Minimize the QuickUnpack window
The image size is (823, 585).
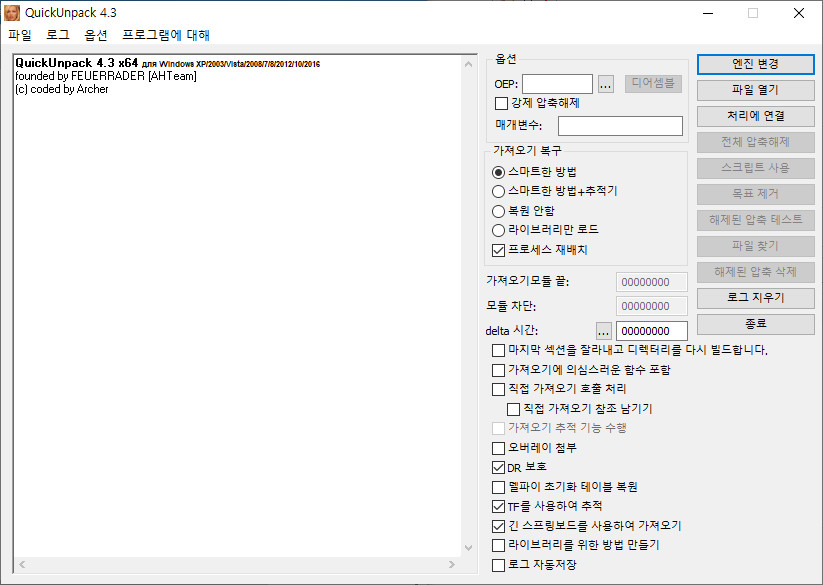click(x=708, y=13)
